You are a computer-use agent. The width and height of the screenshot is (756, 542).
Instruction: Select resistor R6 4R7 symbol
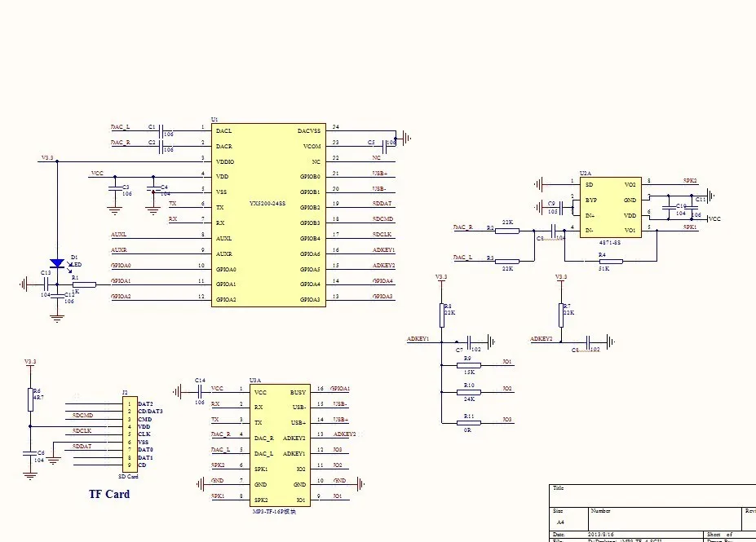(30, 400)
